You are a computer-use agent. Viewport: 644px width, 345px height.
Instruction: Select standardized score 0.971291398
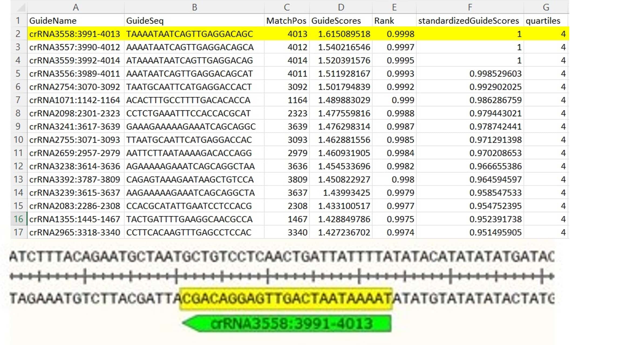click(470, 139)
